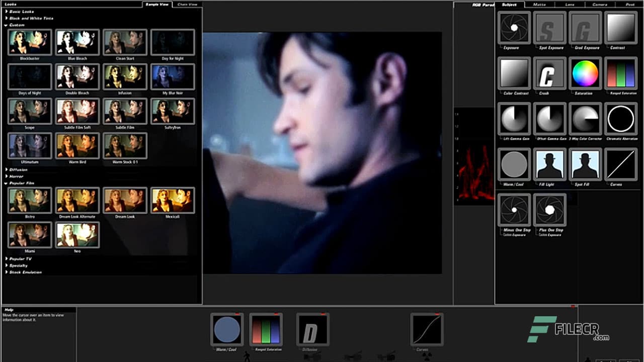Select the Plus One Step custom exposure

point(549,210)
